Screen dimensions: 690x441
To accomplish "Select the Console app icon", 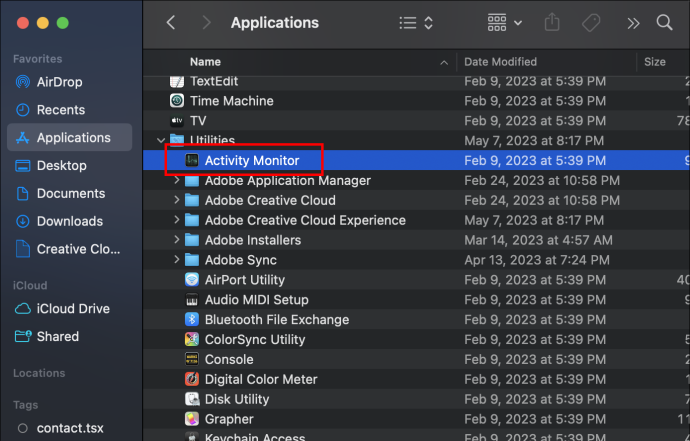I will point(192,359).
